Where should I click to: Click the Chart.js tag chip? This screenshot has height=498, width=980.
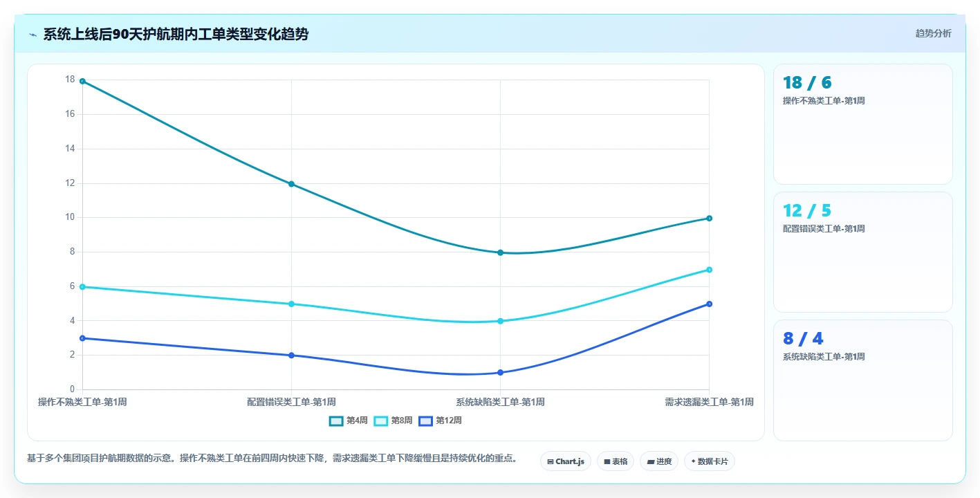pyautogui.click(x=565, y=461)
